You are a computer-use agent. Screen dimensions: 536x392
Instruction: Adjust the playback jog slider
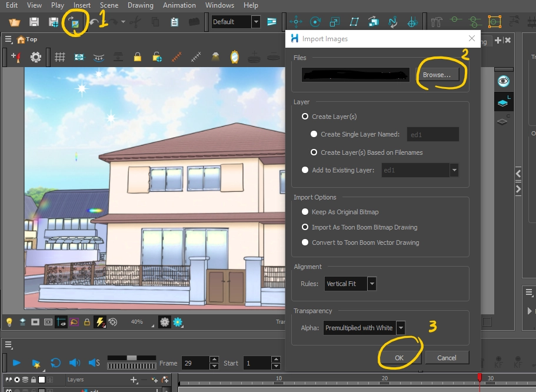[132, 358]
